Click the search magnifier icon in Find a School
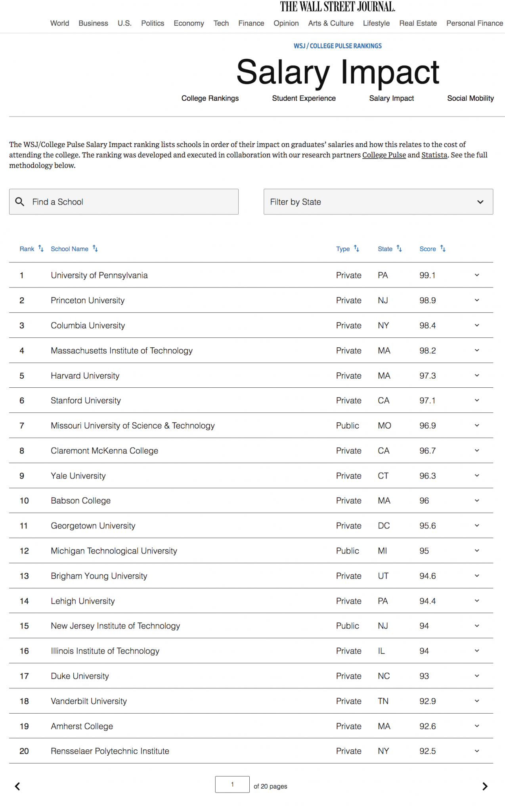505x812 pixels. tap(19, 202)
